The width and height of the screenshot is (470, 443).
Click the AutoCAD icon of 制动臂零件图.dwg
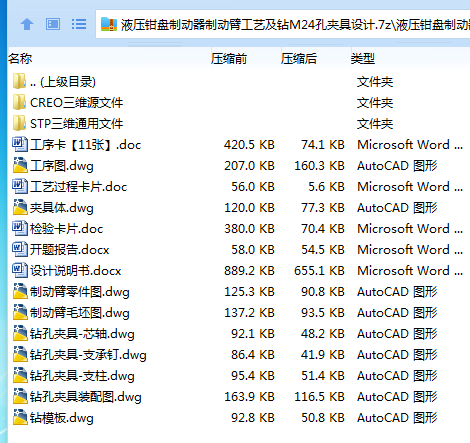(20, 291)
